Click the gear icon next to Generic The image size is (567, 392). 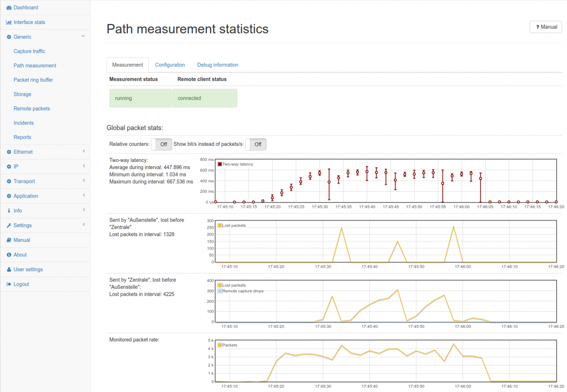[x=9, y=36]
